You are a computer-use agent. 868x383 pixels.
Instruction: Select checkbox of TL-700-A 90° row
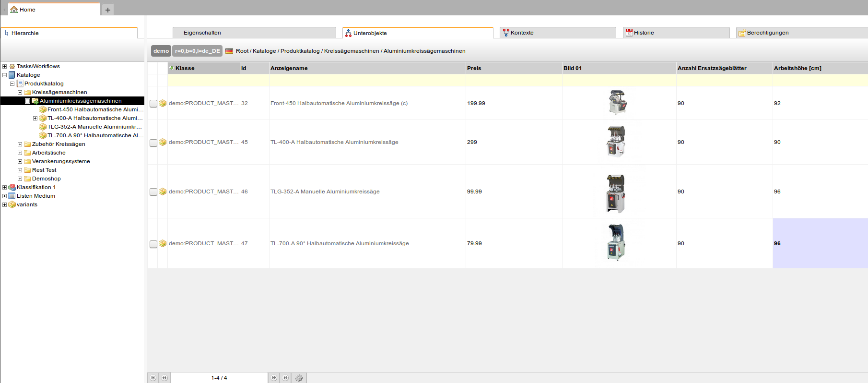pyautogui.click(x=153, y=244)
